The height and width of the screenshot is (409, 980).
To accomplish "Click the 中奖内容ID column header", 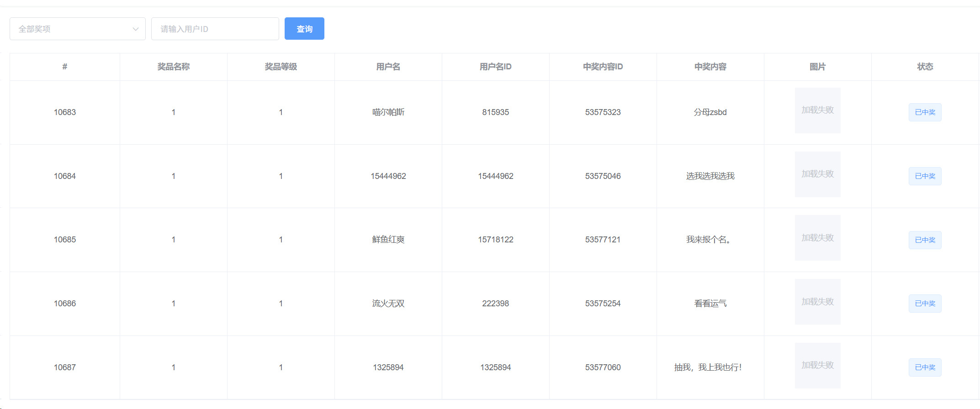I will click(603, 67).
